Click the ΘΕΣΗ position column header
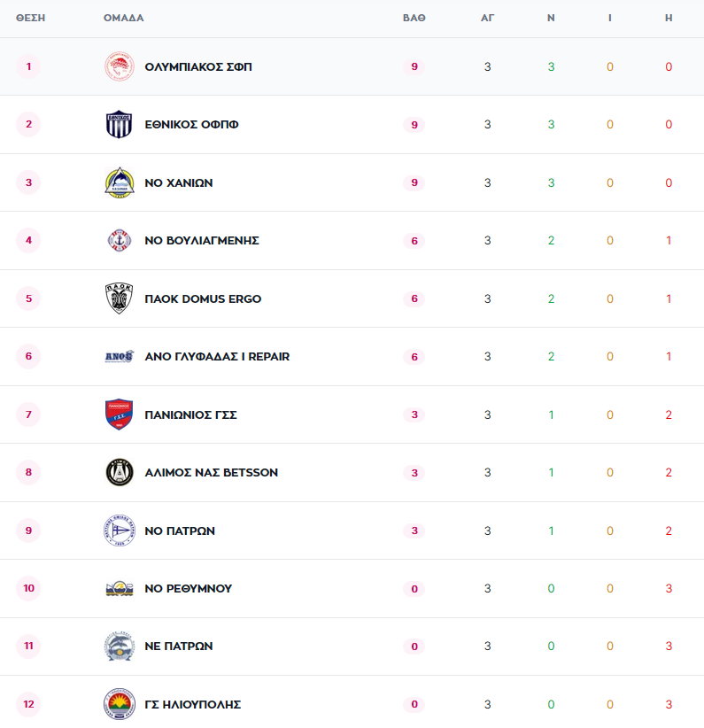704x728 pixels. pos(30,18)
